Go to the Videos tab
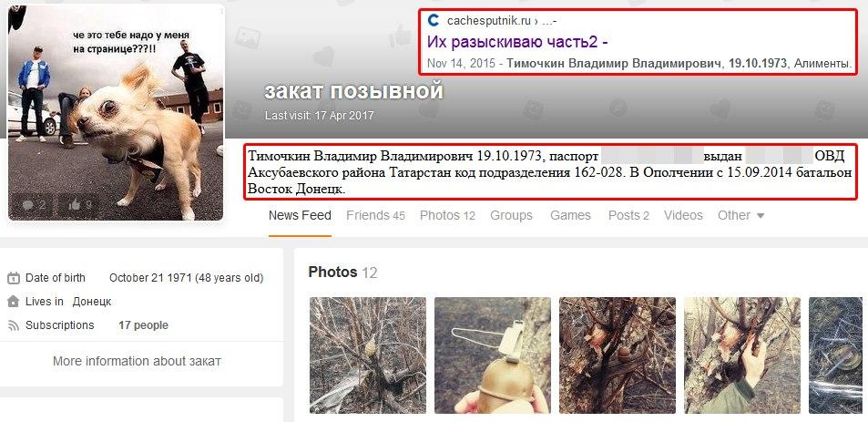This screenshot has width=868, height=422. 683,215
